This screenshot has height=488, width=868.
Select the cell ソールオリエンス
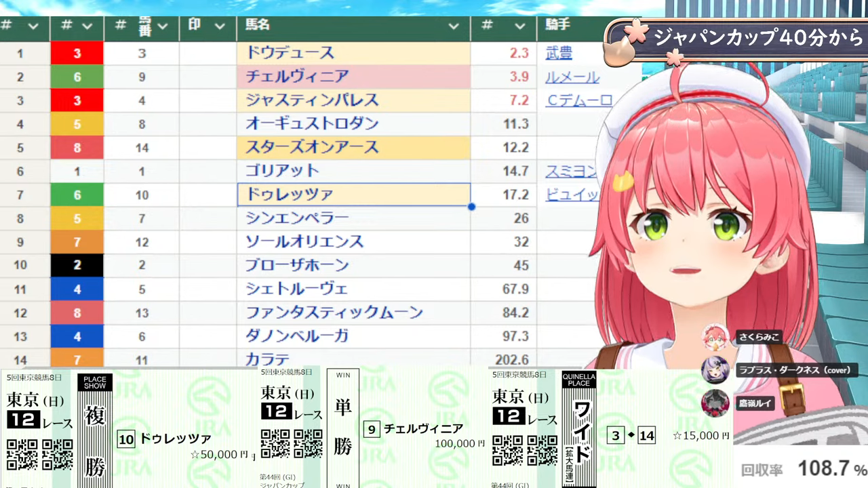click(x=353, y=242)
